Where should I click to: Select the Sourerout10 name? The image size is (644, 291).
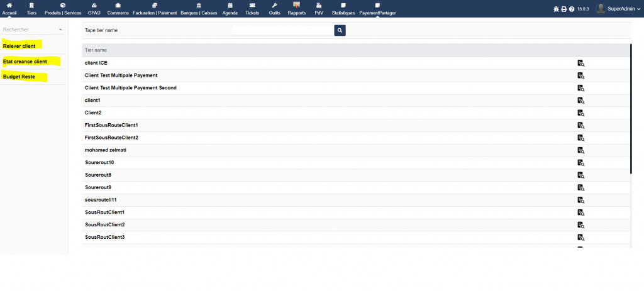coord(99,163)
